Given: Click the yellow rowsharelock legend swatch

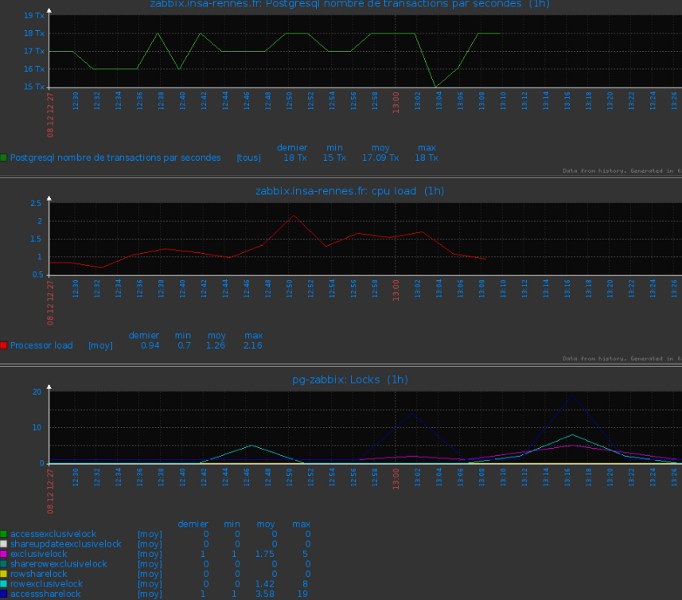Looking at the screenshot, I should coord(3,574).
